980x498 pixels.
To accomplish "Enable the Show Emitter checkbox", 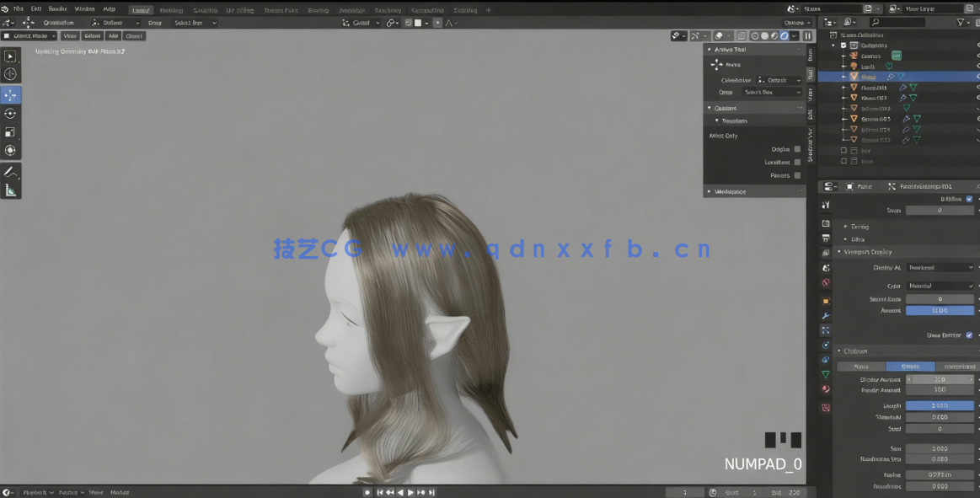I will (971, 335).
